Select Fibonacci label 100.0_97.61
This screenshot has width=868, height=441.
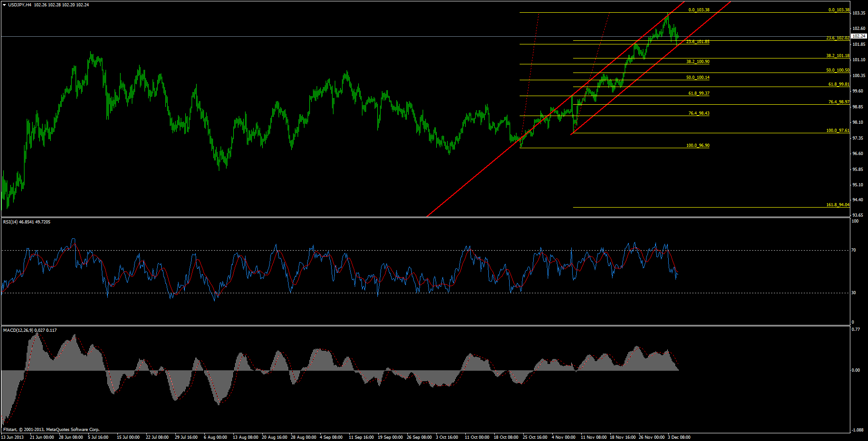click(838, 131)
